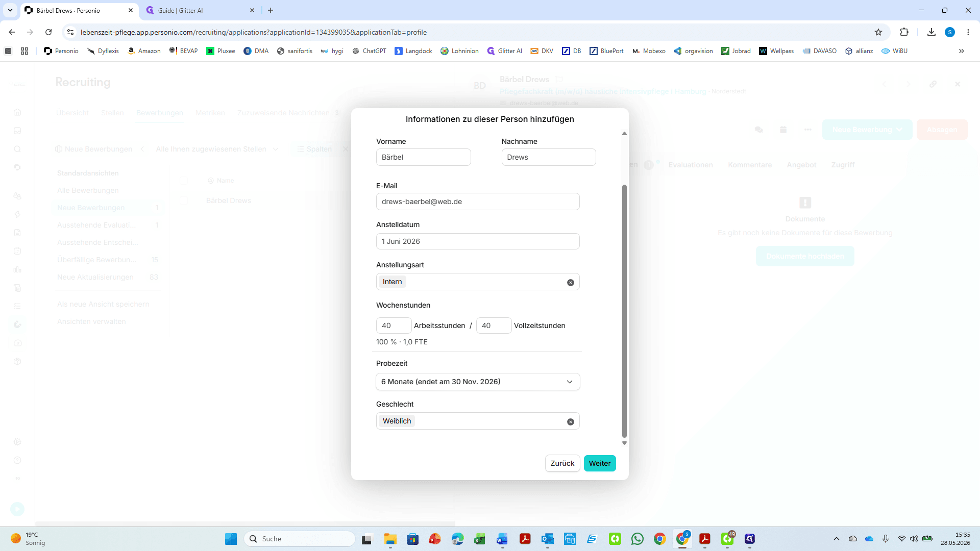Edit the Vorname field
980x551 pixels.
coord(424,157)
